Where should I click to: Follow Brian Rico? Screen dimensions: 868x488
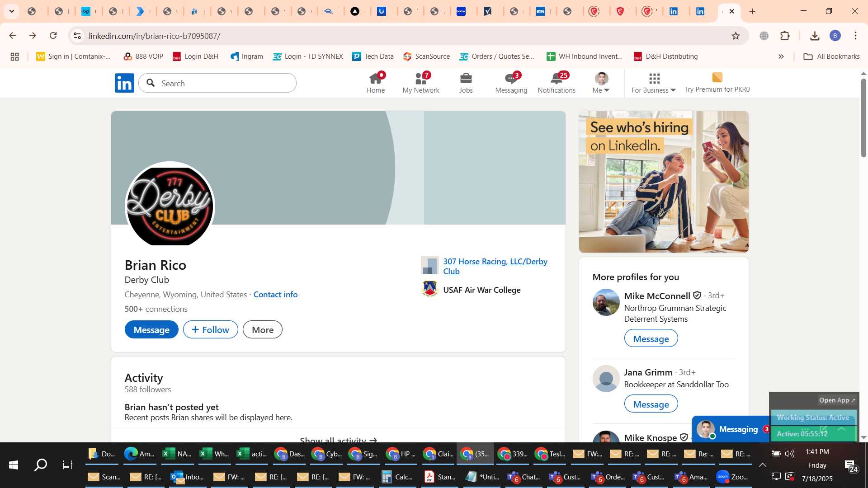coord(210,330)
